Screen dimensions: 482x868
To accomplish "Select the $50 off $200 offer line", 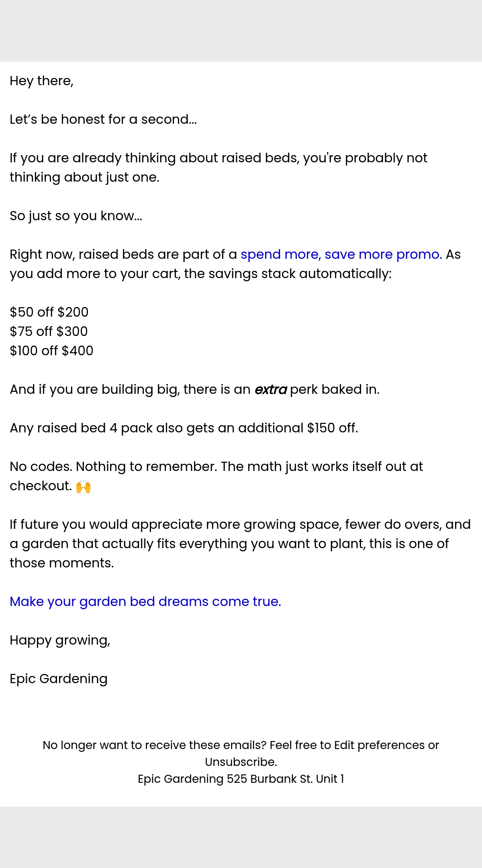I will 49,312.
